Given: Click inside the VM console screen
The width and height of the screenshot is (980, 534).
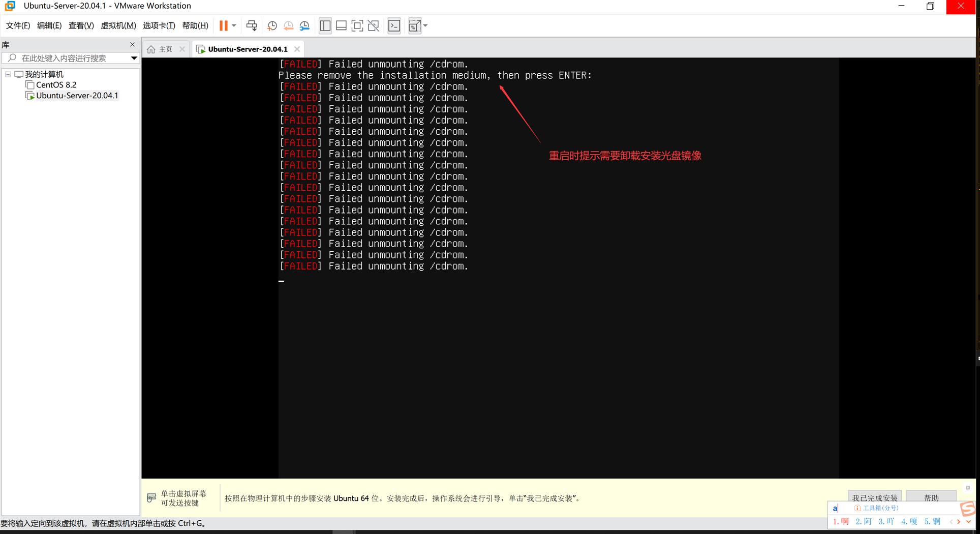Looking at the screenshot, I should (558, 268).
